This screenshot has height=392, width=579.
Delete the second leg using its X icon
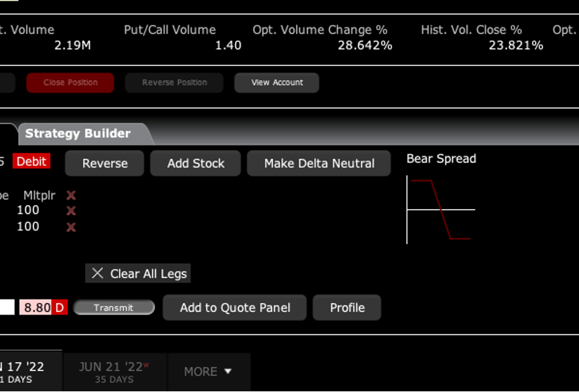tap(71, 227)
